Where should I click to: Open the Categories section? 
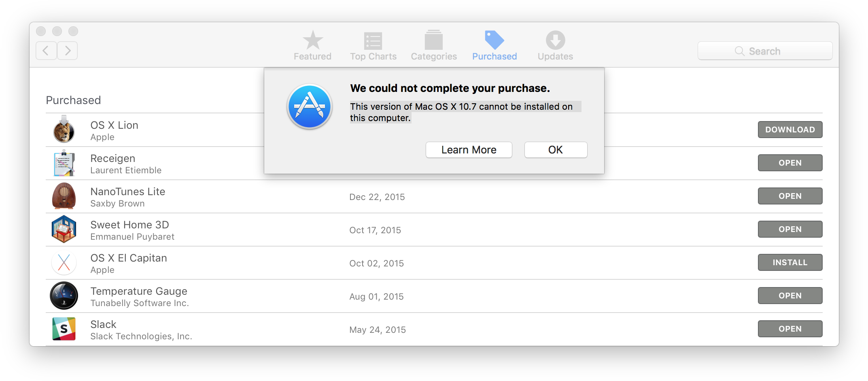tap(434, 45)
